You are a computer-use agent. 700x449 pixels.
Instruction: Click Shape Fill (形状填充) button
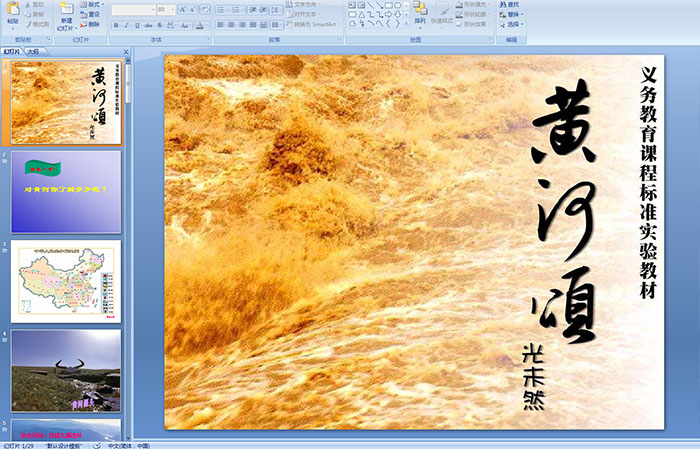pyautogui.click(x=473, y=4)
